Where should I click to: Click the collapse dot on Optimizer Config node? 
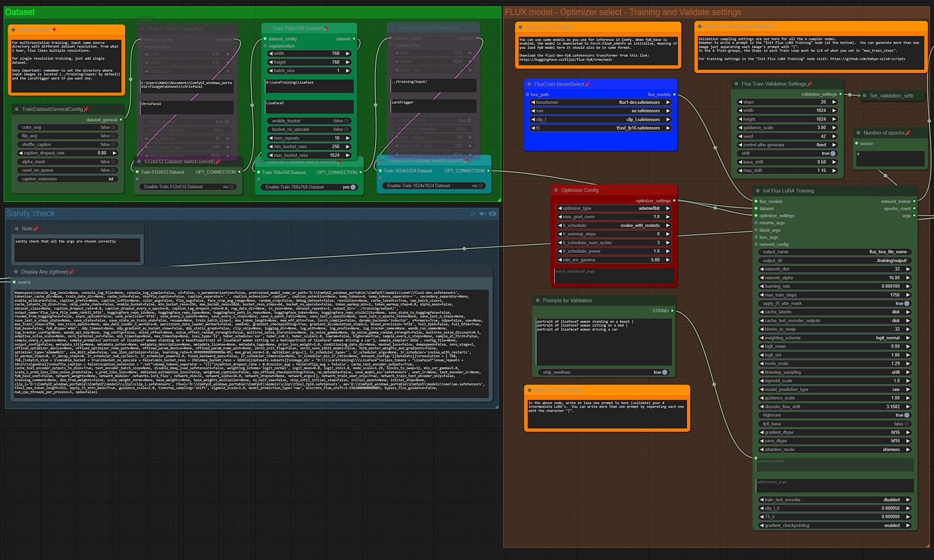(x=556, y=190)
